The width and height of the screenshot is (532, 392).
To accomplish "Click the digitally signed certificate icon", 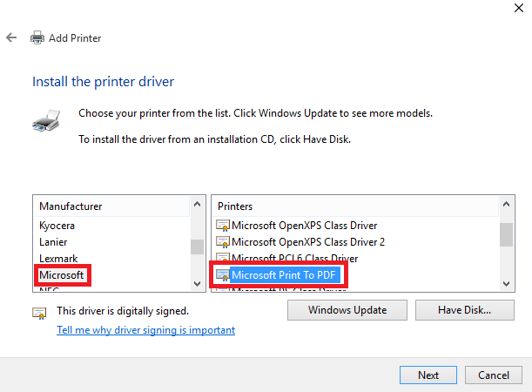I will coord(39,313).
